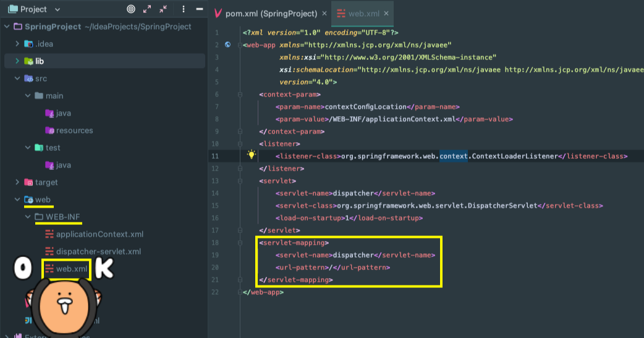Viewport: 644px width, 338px height.
Task: Select the target folder label
Action: point(46,182)
